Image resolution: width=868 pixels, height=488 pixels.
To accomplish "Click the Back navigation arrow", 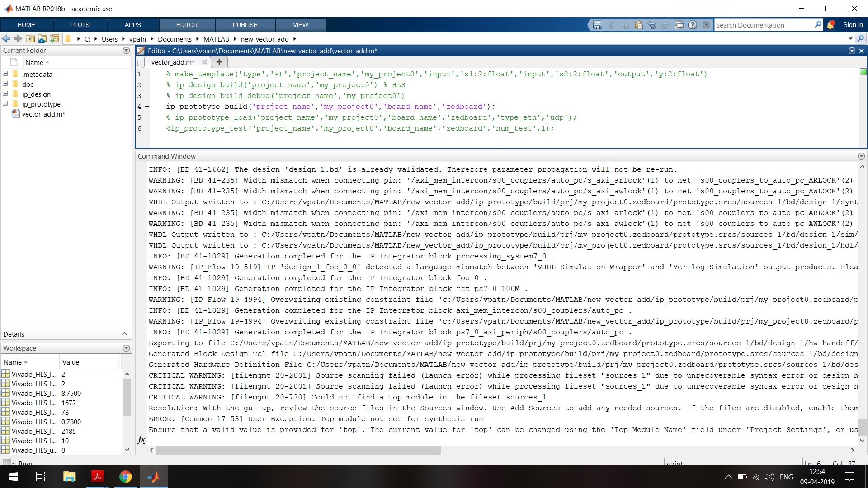I will point(6,39).
